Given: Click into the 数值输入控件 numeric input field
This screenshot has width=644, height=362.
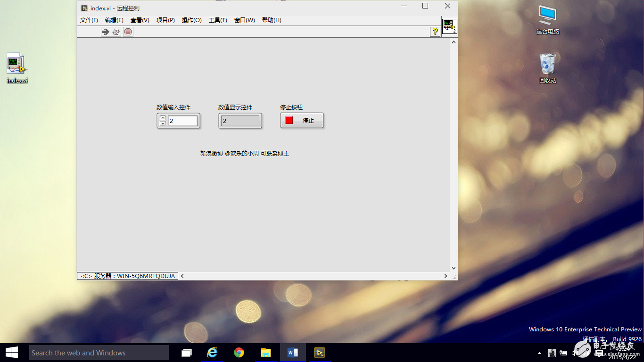Looking at the screenshot, I should (x=182, y=121).
